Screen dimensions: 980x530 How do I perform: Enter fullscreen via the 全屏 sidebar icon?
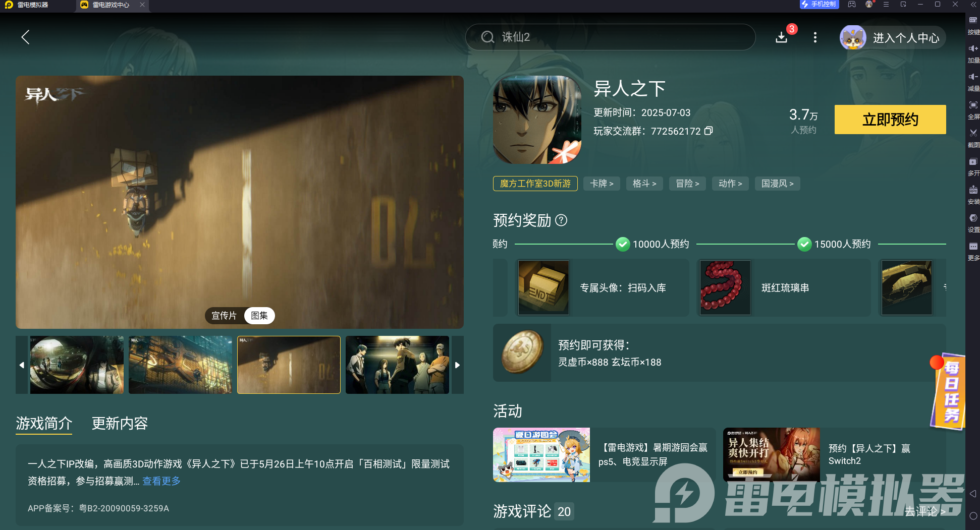point(973,109)
